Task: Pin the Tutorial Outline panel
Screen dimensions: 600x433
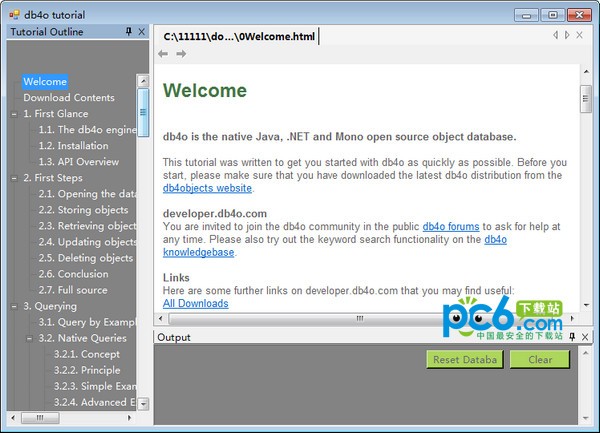Action: coord(129,32)
